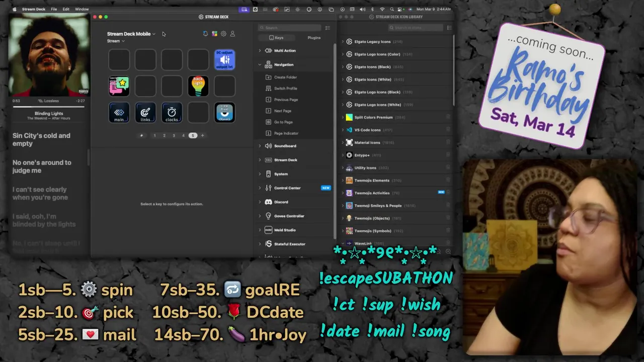644x362 pixels.
Task: Expand Elgato Icons (White) pack
Action: [x=343, y=79]
